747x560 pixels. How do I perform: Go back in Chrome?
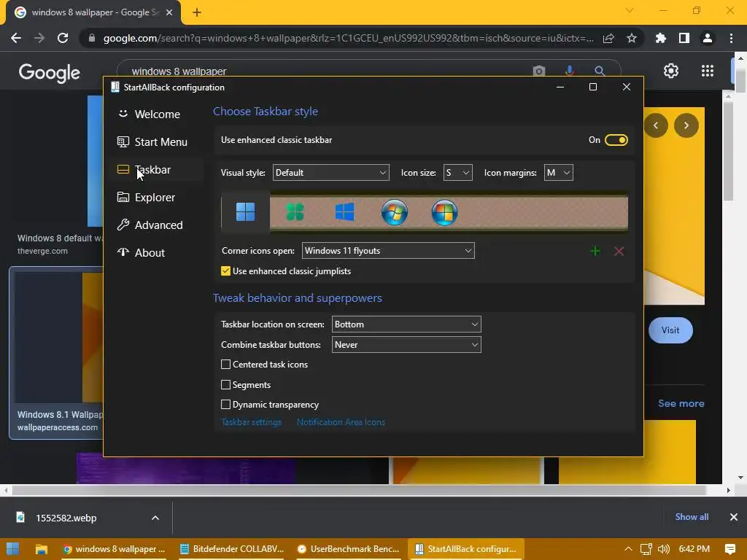click(16, 38)
